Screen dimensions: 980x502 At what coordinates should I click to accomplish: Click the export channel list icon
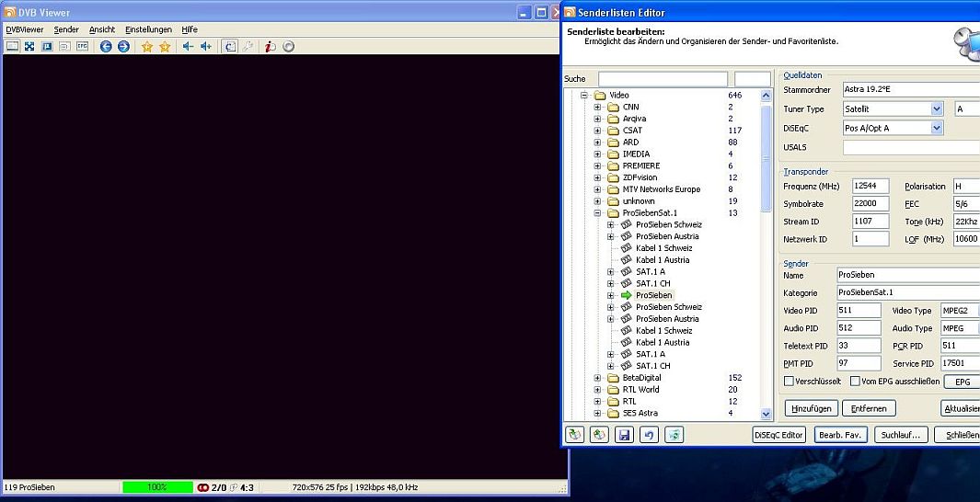(x=599, y=435)
